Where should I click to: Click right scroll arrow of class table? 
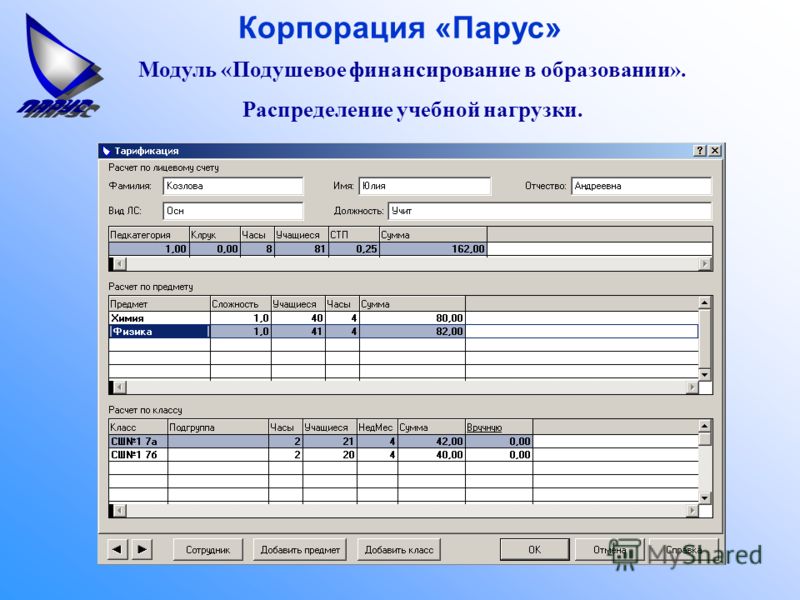pyautogui.click(x=692, y=511)
